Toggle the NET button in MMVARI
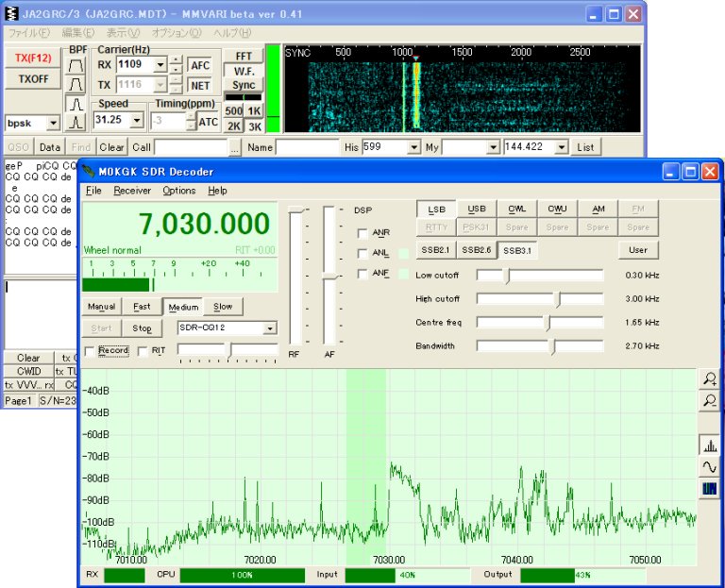725x588 pixels. [x=200, y=86]
